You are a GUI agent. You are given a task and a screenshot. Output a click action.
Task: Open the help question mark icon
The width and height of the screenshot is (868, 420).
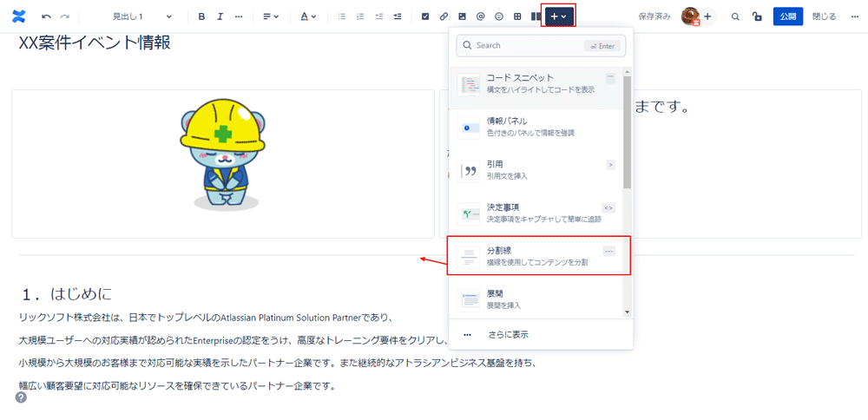point(21,397)
